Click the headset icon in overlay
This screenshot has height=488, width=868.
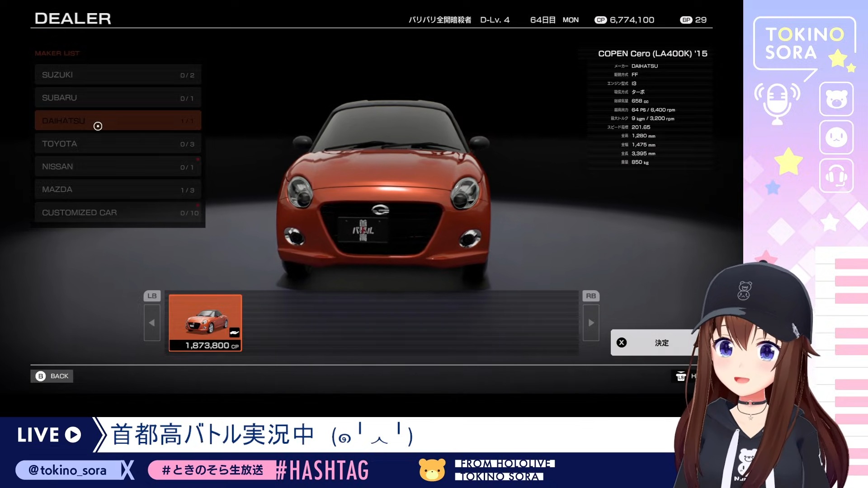click(x=836, y=176)
